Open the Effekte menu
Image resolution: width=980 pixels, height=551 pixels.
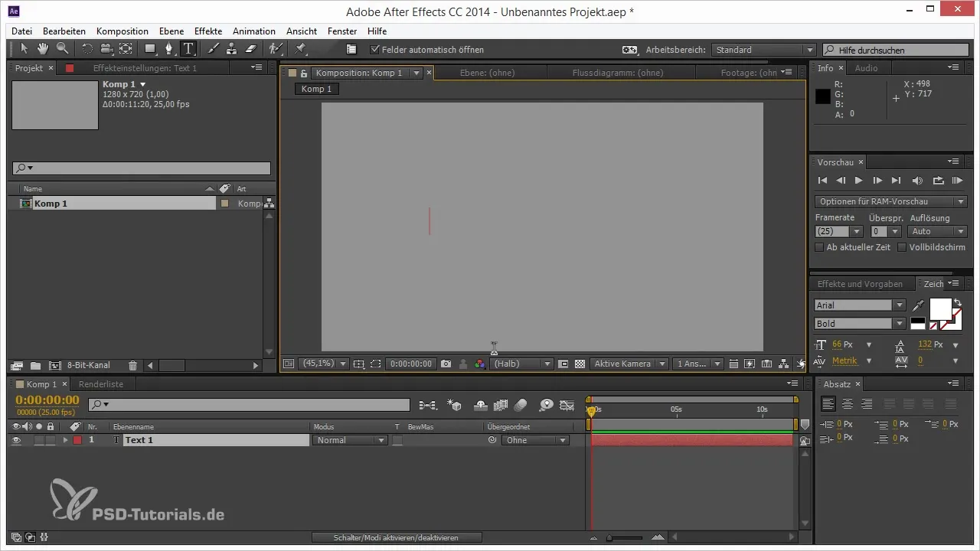[x=208, y=31]
